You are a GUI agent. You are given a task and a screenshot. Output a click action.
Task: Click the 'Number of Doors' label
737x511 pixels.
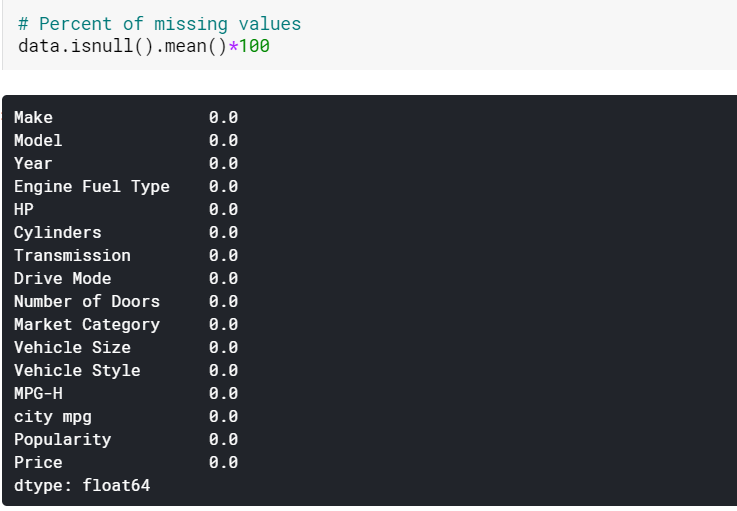86,302
